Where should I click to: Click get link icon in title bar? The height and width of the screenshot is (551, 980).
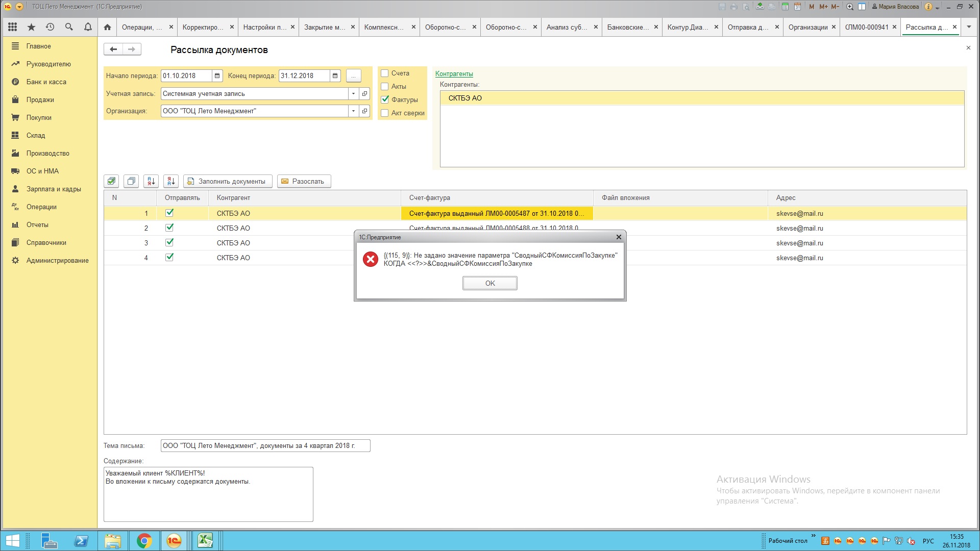tap(760, 7)
